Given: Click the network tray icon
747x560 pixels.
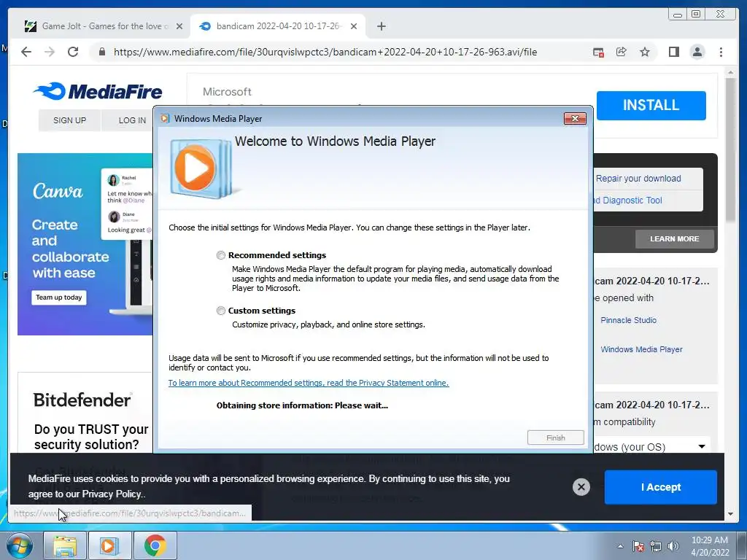Looking at the screenshot, I should pos(656,546).
